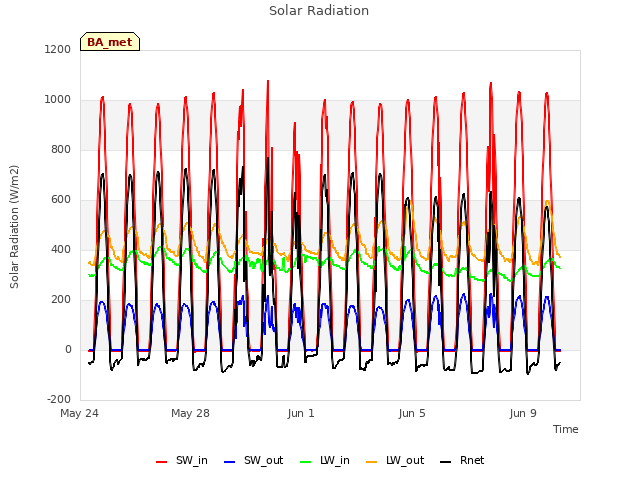Click the Jun 1 x-axis label
The height and width of the screenshot is (480, 640).
pyautogui.click(x=301, y=413)
